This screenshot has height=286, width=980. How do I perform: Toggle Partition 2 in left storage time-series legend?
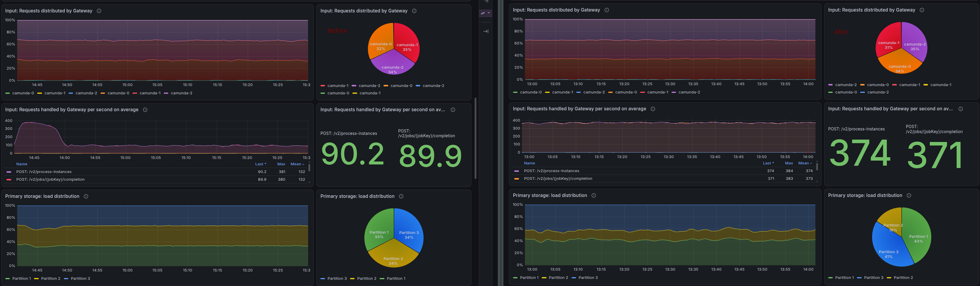47,279
